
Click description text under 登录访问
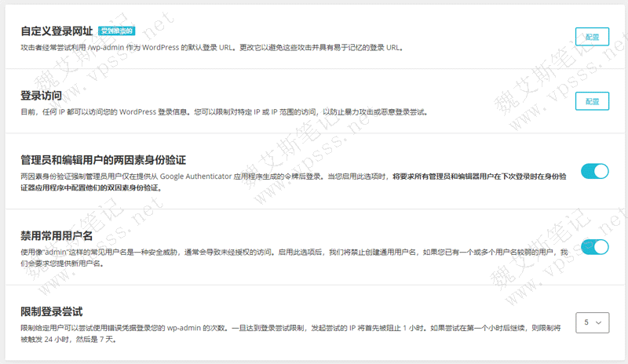coord(224,112)
